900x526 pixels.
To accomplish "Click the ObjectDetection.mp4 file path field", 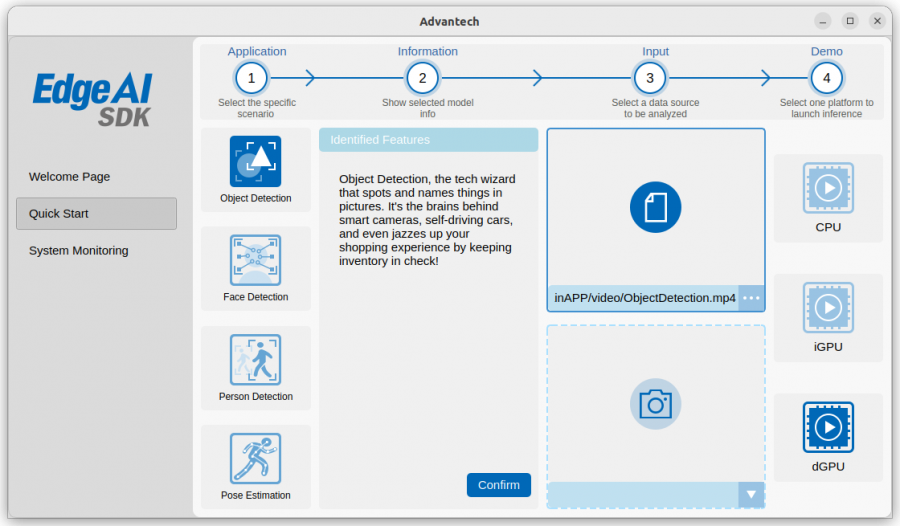I will pyautogui.click(x=643, y=298).
